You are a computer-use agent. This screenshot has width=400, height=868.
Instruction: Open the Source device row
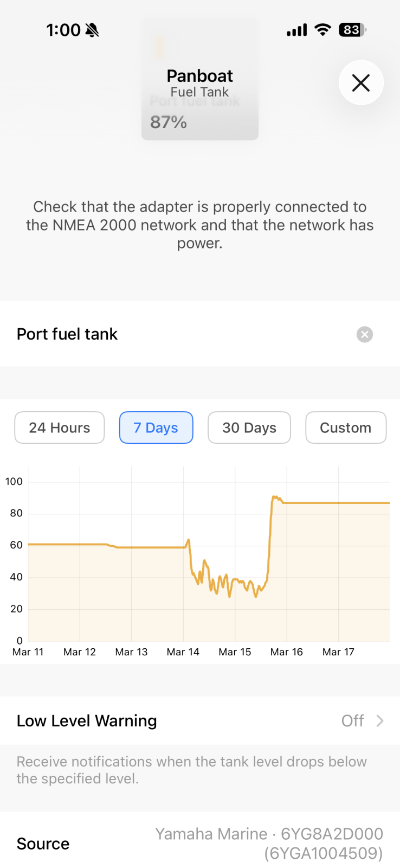coord(43,844)
